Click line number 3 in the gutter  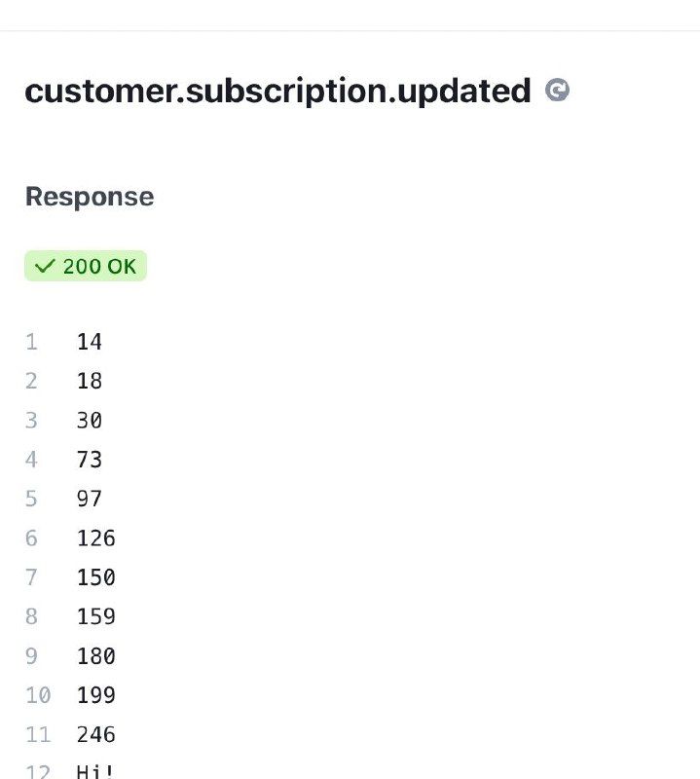(31, 421)
